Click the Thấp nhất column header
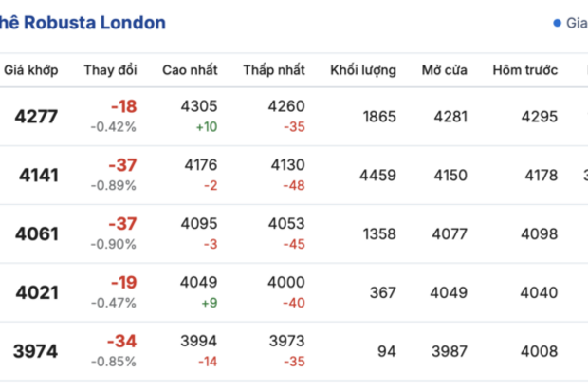This screenshot has width=588, height=392. (273, 70)
